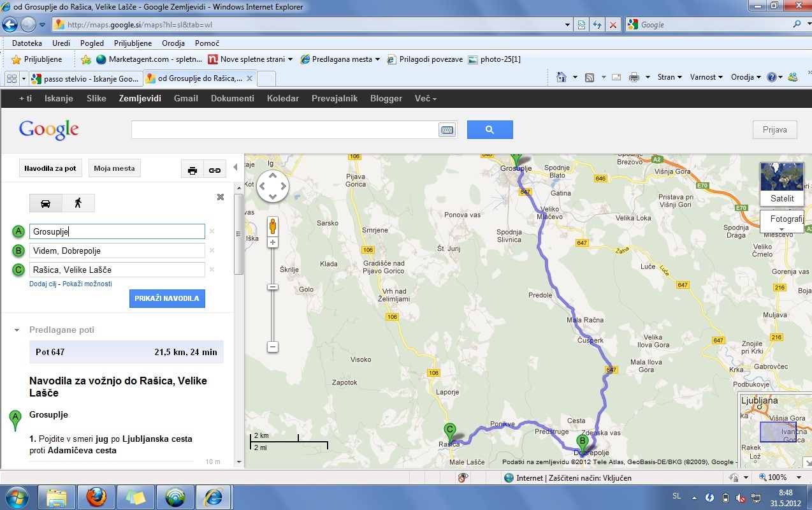This screenshot has width=812, height=510.
Task: Remove destination Videm, Dobrepolje with its X
Action: pyautogui.click(x=212, y=251)
